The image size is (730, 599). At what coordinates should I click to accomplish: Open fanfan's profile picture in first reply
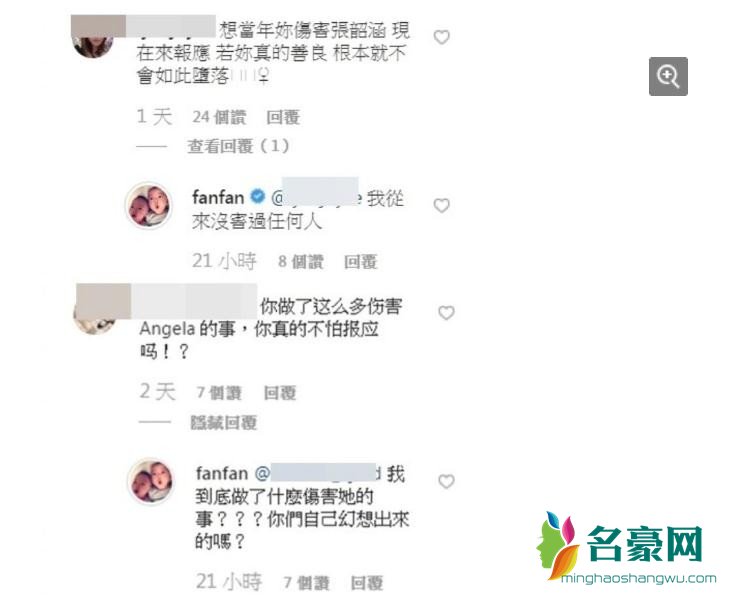click(x=149, y=205)
